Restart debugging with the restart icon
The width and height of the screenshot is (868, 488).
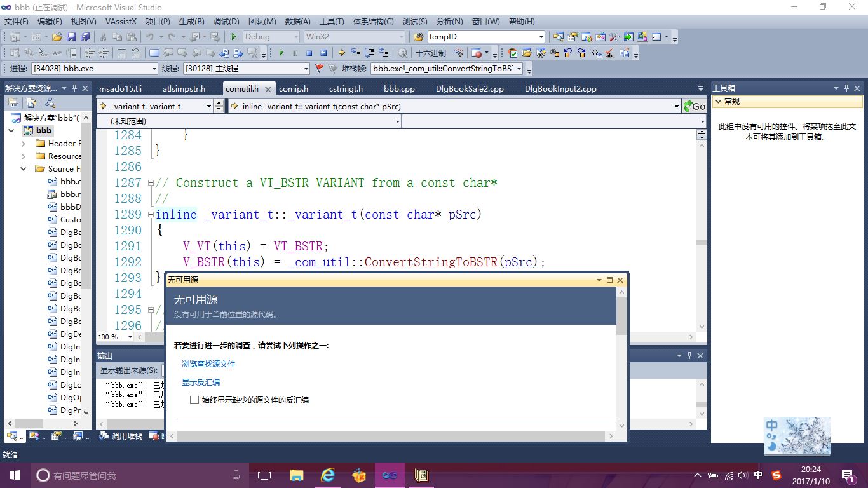323,53
